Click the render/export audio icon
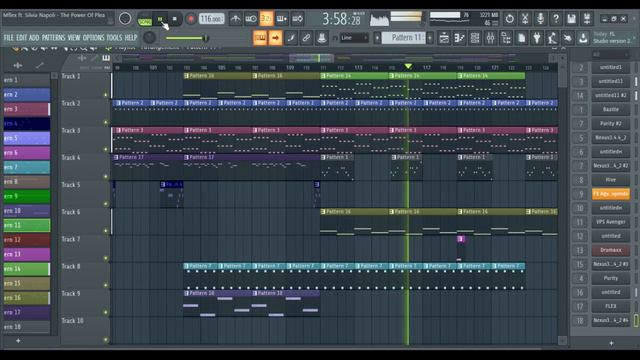640x360 pixels. [587, 19]
